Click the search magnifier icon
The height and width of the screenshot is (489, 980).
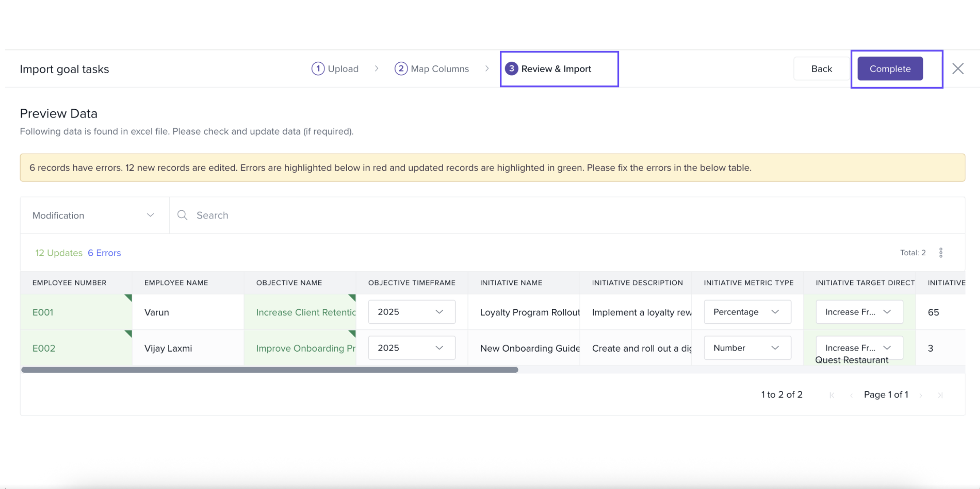(x=182, y=215)
